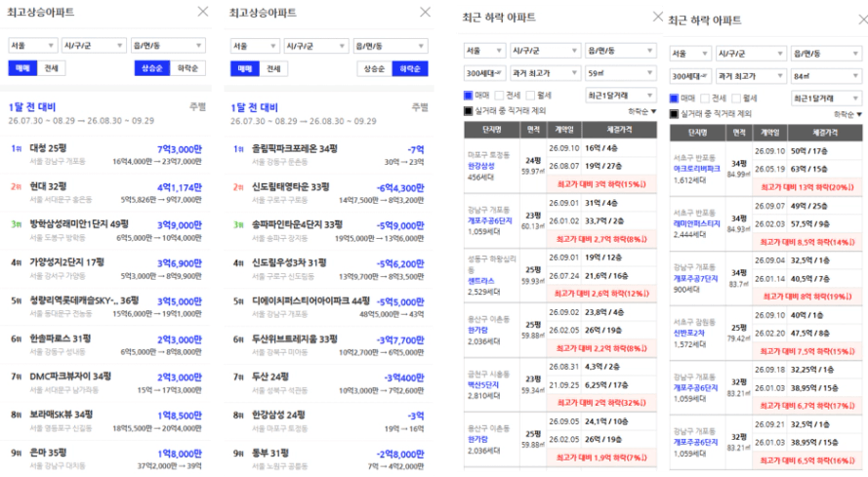Open the 서울 dropdown in the 올림픽파크포레온 panel
The width and height of the screenshot is (868, 477).
coord(255,46)
